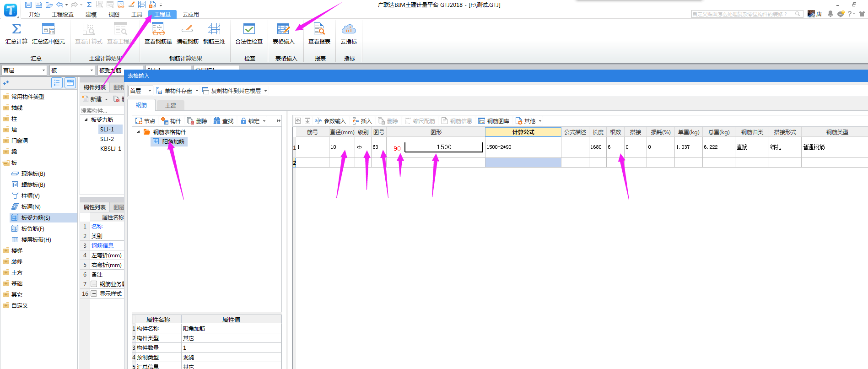The height and width of the screenshot is (369, 868).
Task: Select 板负筋(F) in navigation tree
Action: click(32, 228)
